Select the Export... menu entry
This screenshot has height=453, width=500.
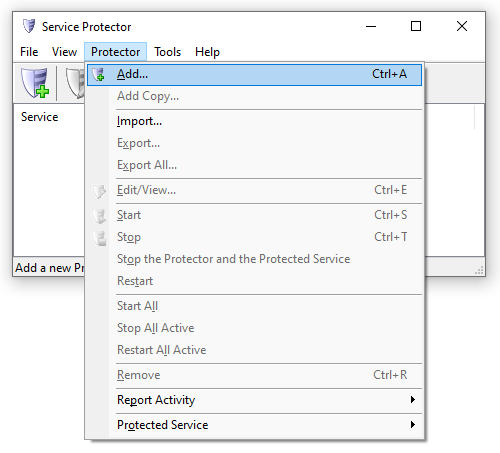coord(254,143)
